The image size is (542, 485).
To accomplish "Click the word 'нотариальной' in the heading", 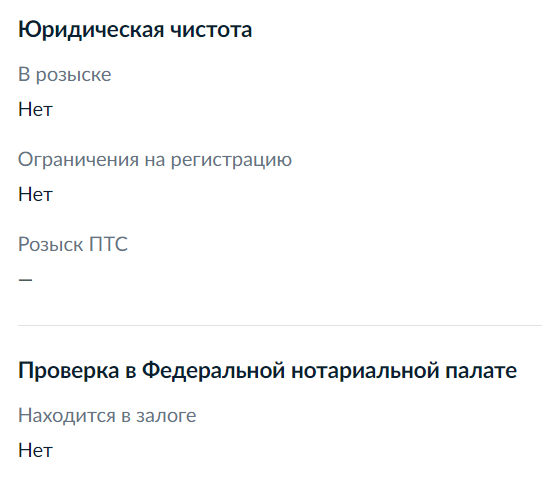I will pyautogui.click(x=365, y=372).
